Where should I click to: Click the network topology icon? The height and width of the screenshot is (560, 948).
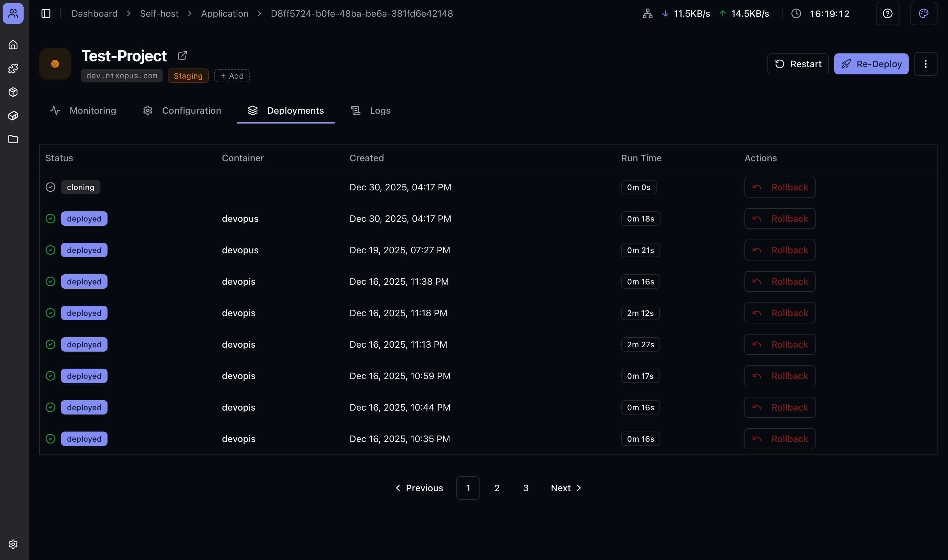[x=647, y=13]
